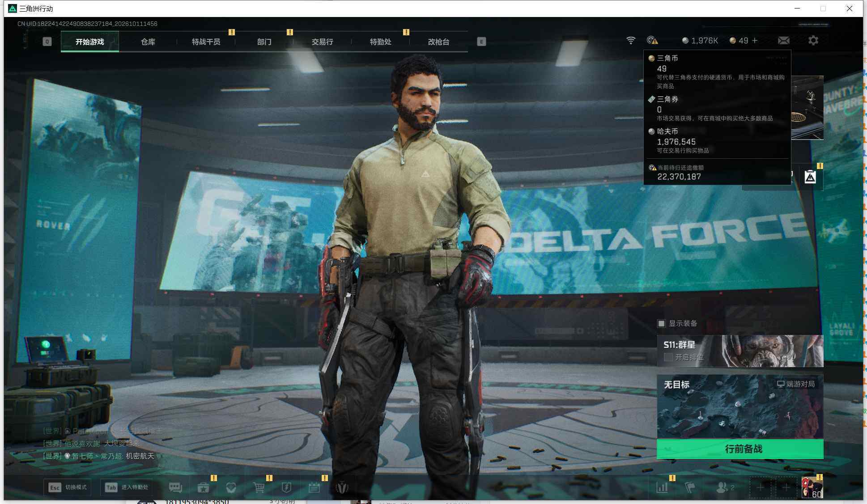Open the player avatar showing level 60
Image resolution: width=867 pixels, height=504 pixels.
812,487
